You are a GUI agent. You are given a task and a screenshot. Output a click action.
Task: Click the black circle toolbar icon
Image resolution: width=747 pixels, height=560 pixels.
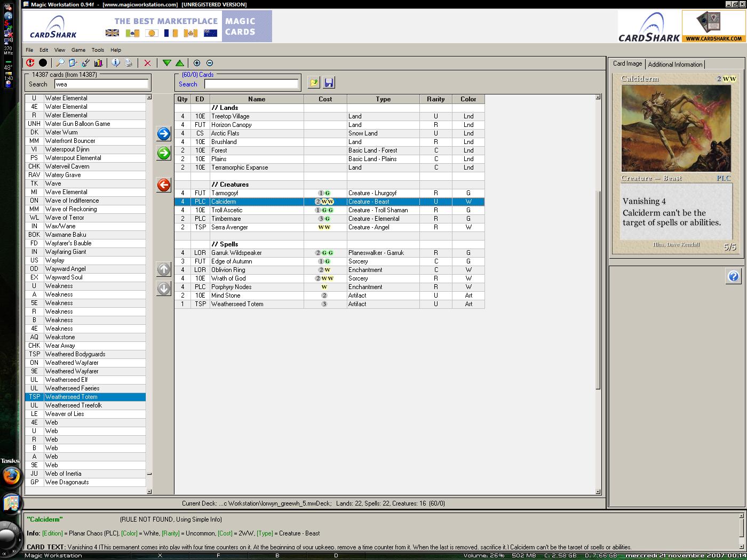43,63
